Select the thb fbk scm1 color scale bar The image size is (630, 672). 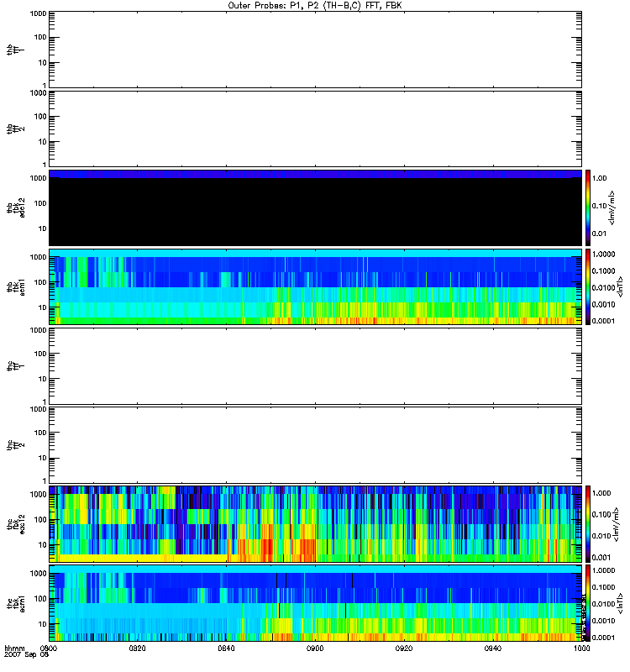tap(588, 287)
